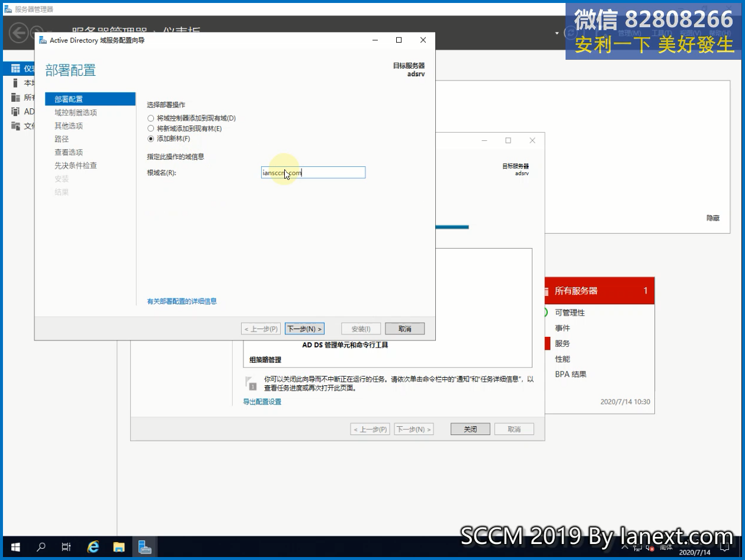Select the local server icon in sidebar
This screenshot has height=560, width=745.
coord(15,83)
